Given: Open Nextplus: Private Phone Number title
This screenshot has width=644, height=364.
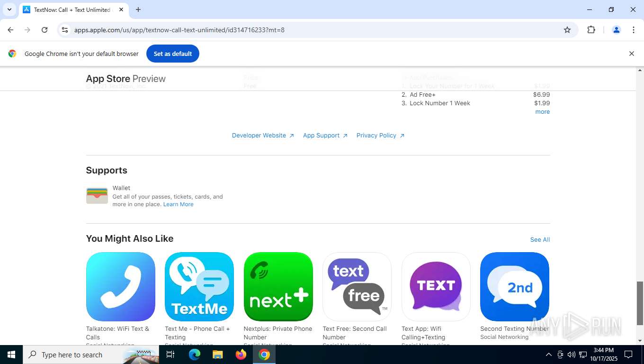Looking at the screenshot, I should [x=278, y=333].
